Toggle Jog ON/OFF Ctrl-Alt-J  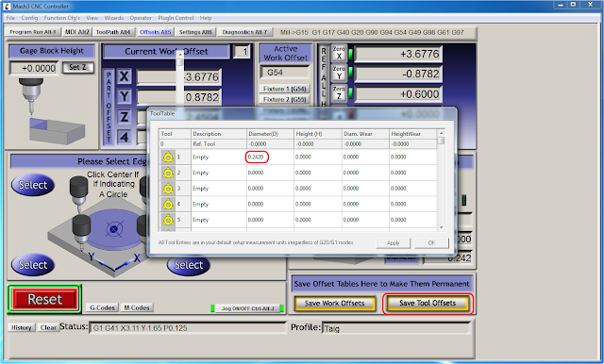(x=247, y=308)
